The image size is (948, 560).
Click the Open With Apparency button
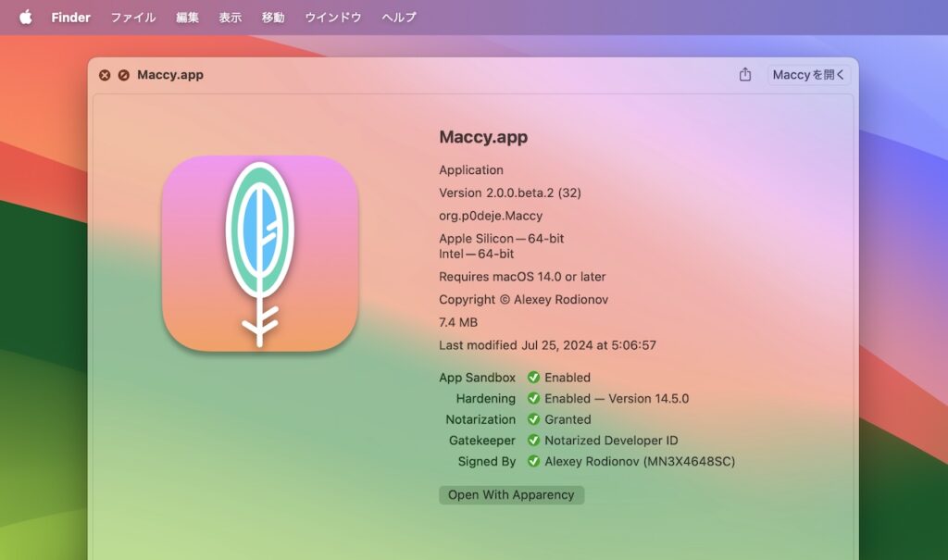coord(511,494)
